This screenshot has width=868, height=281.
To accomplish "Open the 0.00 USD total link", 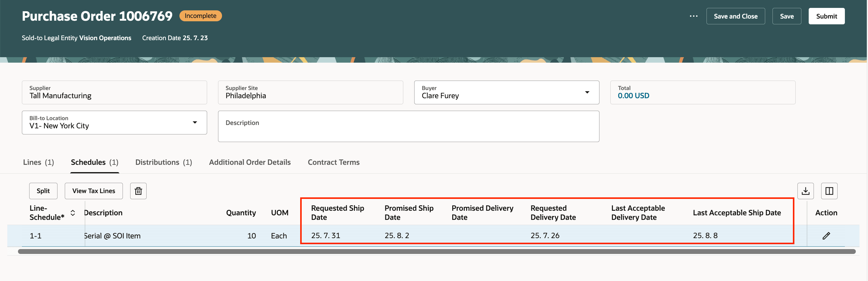I will [633, 96].
